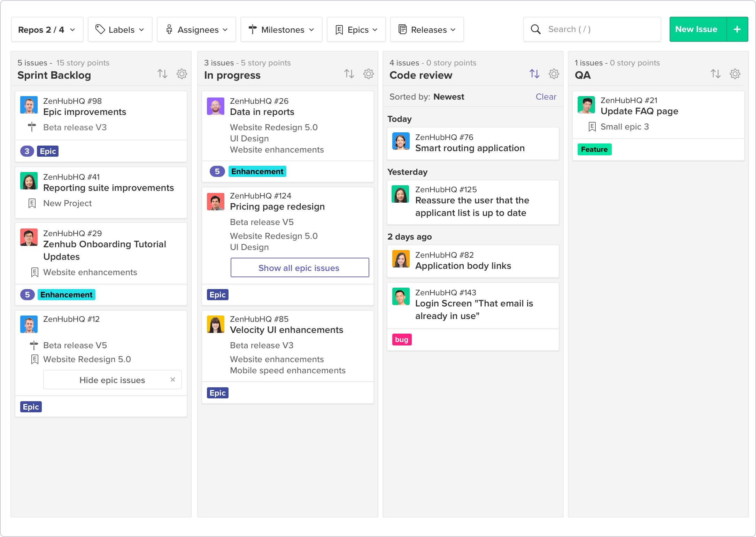Expand the Assignees filter dropdown

196,29
